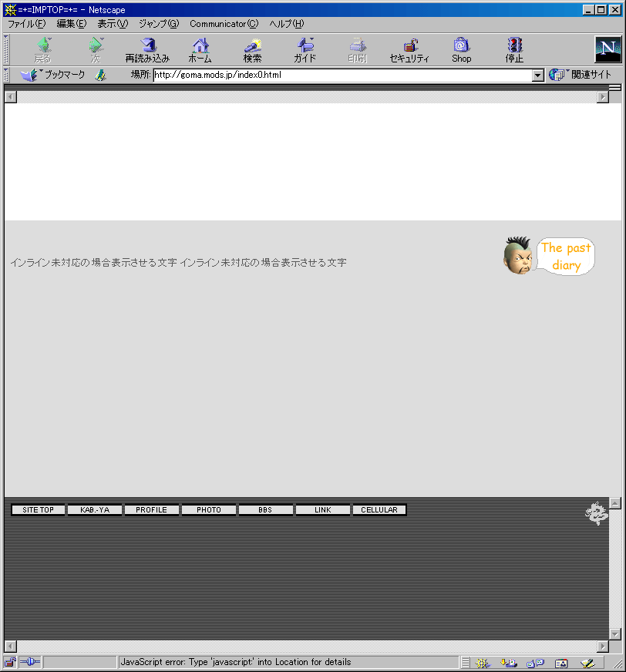Viewport: 626px width, 672px height.
Task: Click the SITE TOP button
Action: pyautogui.click(x=38, y=509)
